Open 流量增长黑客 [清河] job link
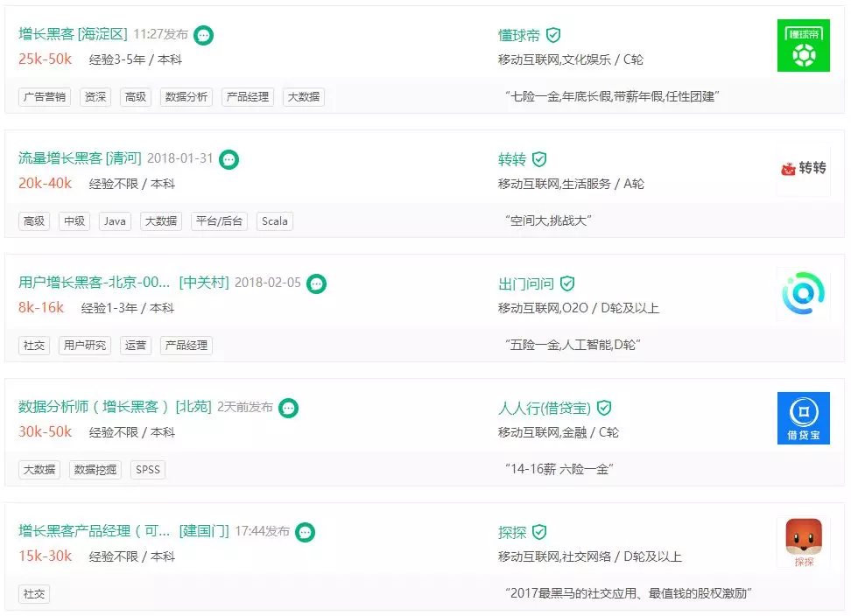851x616 pixels. pos(80,157)
